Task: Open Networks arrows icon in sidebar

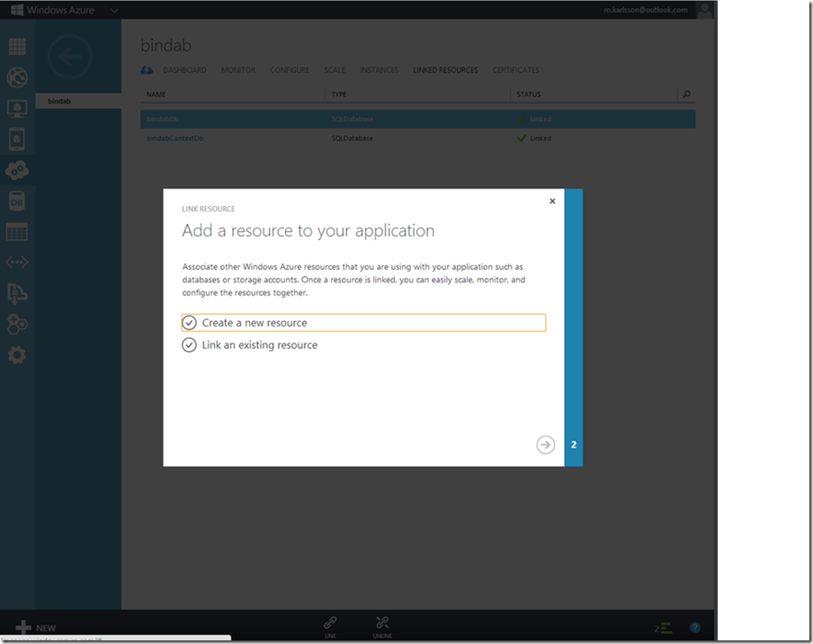Action: pos(17,263)
